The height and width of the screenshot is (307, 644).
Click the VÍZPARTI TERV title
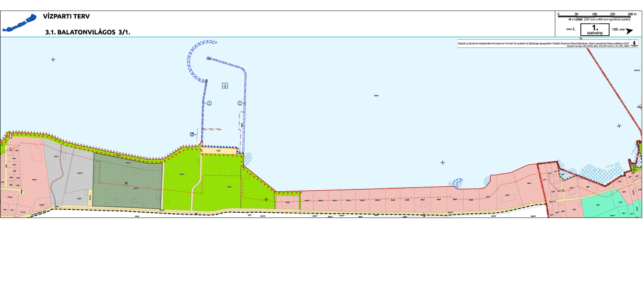(67, 17)
